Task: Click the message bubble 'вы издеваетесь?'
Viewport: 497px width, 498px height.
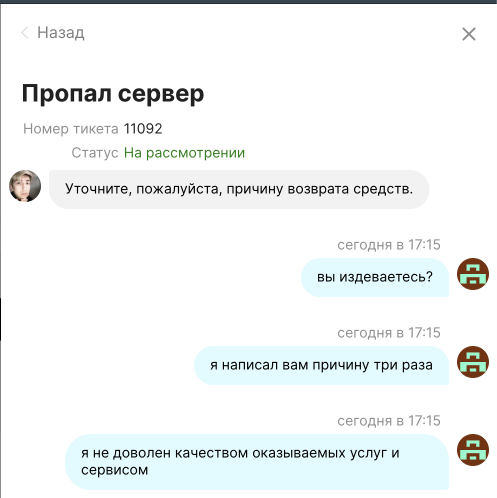Action: click(x=375, y=277)
